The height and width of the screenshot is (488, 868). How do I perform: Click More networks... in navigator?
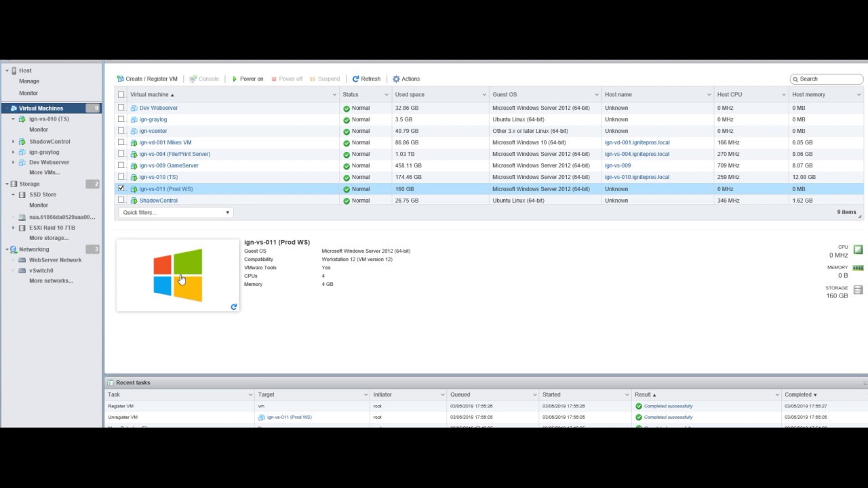[51, 281]
